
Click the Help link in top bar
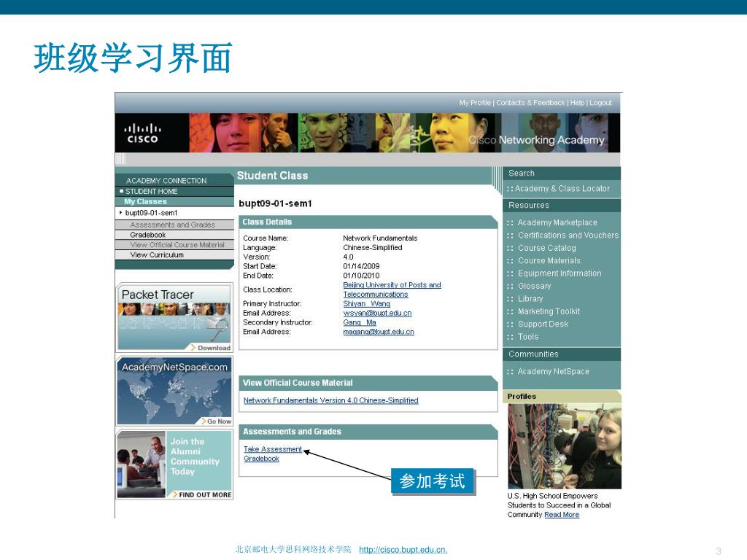pyautogui.click(x=577, y=102)
